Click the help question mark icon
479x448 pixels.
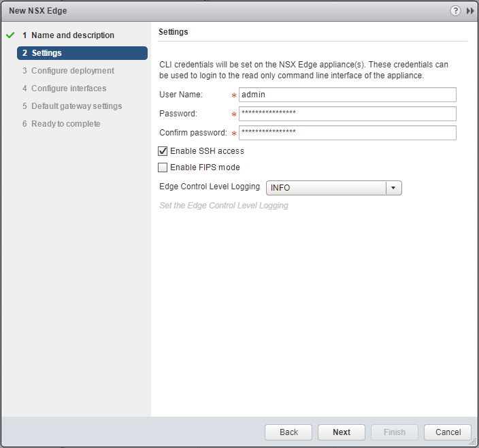(455, 11)
